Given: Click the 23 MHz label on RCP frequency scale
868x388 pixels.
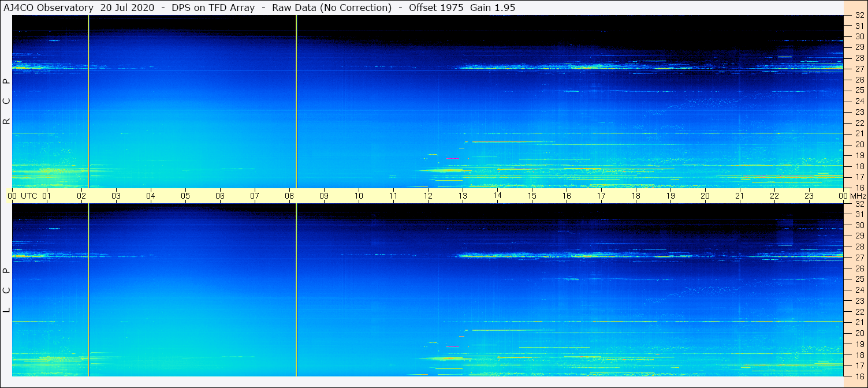Looking at the screenshot, I should click(859, 112).
